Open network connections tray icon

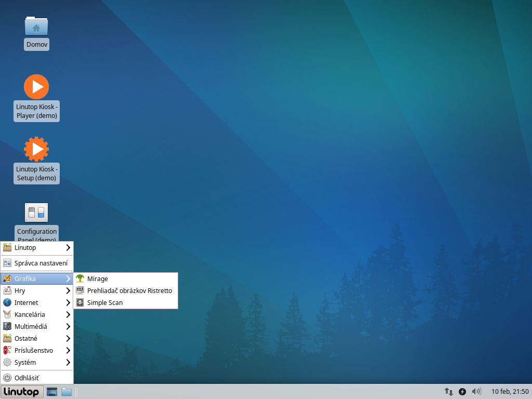448,392
